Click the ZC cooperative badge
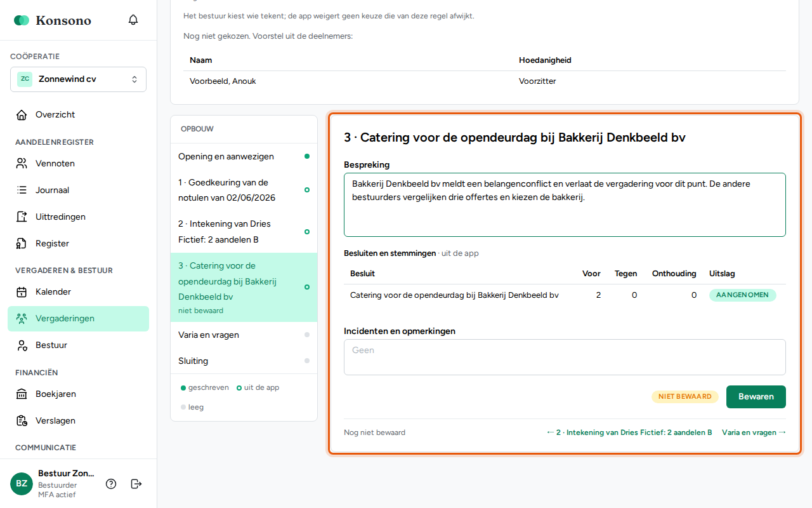The width and height of the screenshot is (812, 508). (x=25, y=79)
